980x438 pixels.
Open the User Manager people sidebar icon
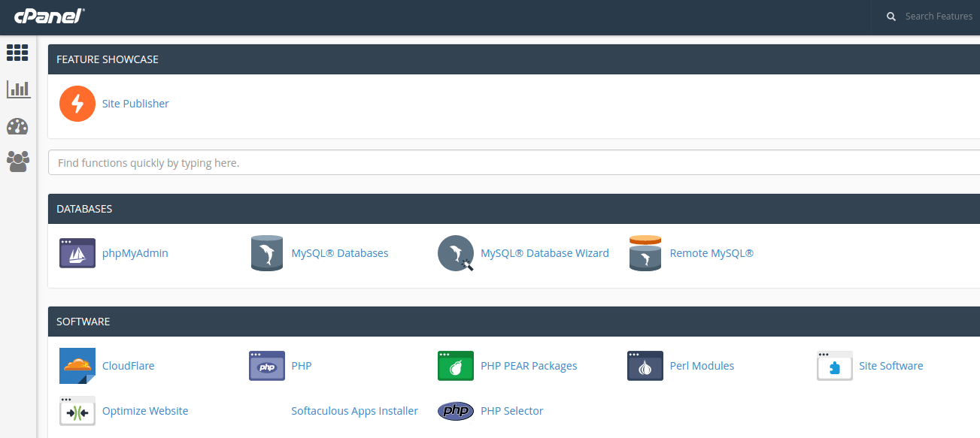18,162
